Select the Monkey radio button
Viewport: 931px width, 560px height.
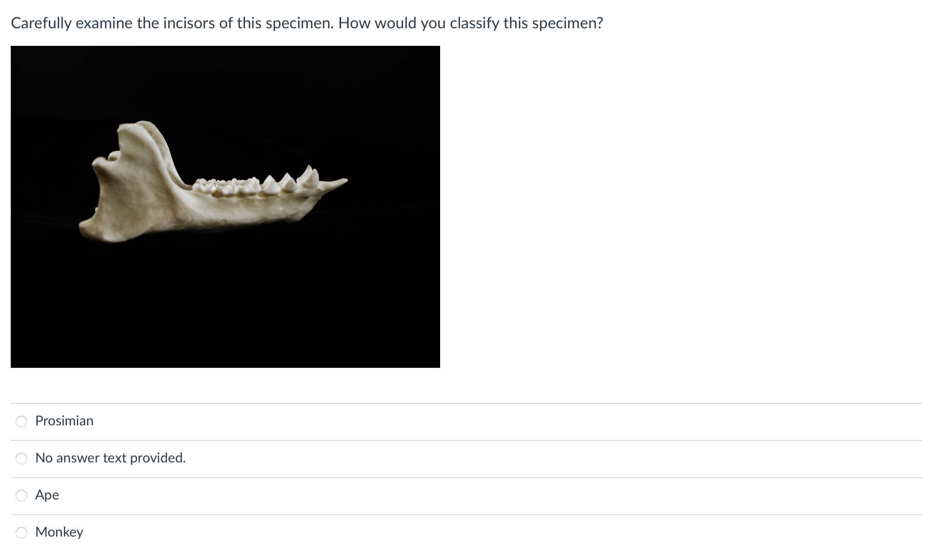(x=21, y=533)
